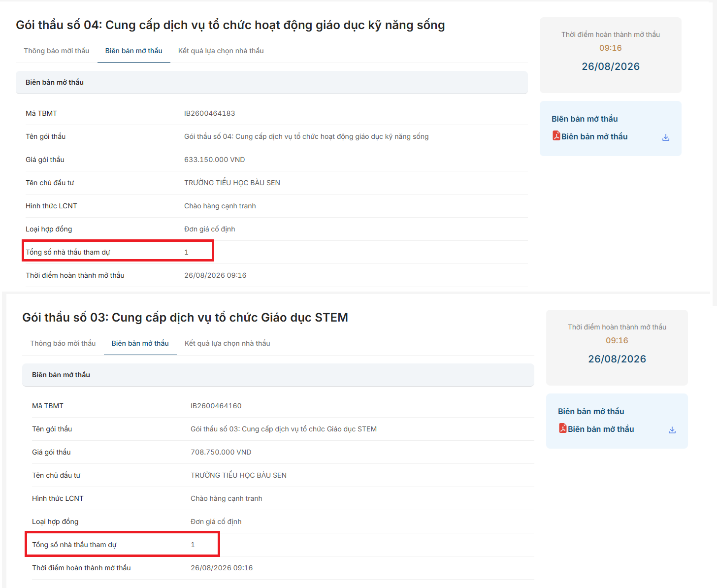
Task: Click the 09:16 time in Gói thầu 03 side card
Action: pos(617,340)
